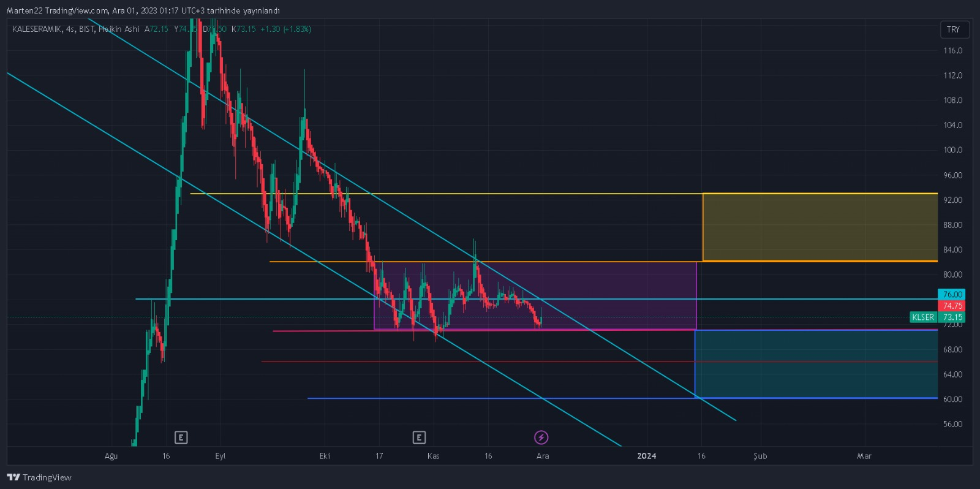Select the yellow target zone rectangle
Image resolution: width=980 pixels, height=489 pixels.
point(820,227)
